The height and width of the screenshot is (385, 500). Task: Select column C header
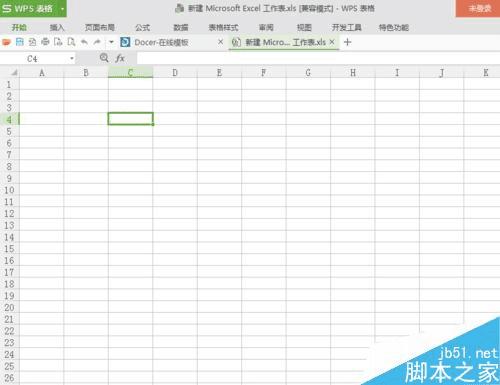tap(130, 73)
